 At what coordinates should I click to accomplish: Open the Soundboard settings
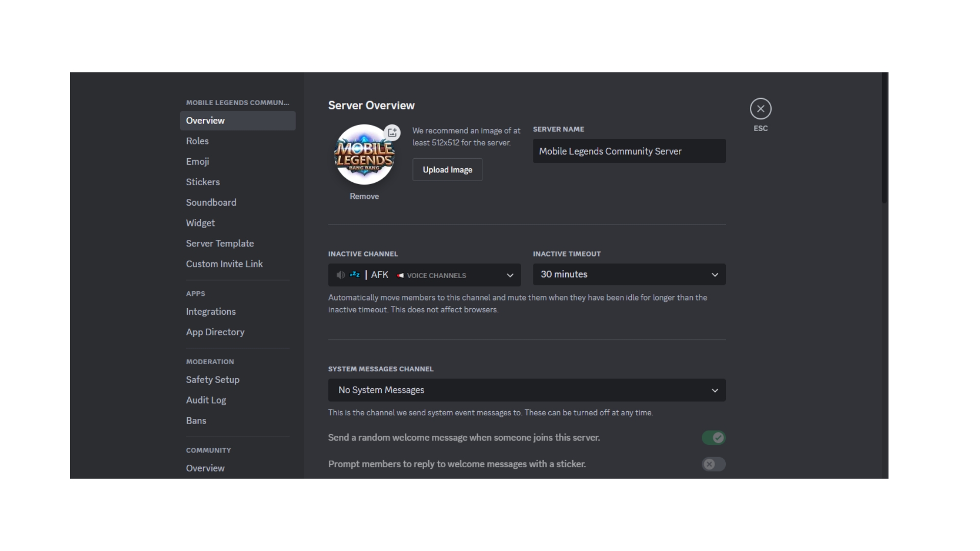211,203
